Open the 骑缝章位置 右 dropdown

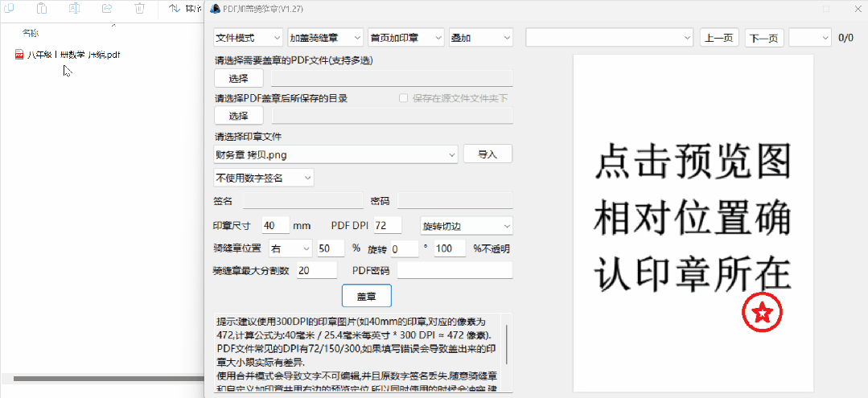pyautogui.click(x=290, y=248)
